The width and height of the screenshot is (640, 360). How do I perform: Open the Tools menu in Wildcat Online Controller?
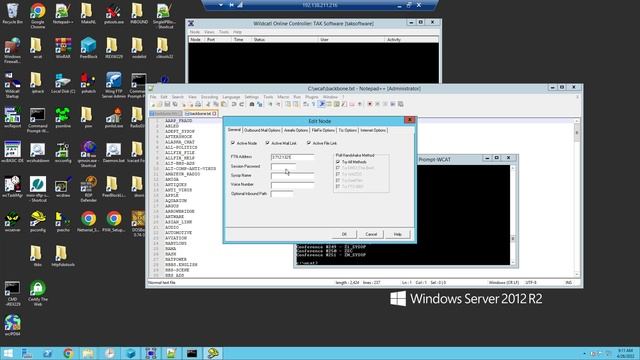(224, 32)
